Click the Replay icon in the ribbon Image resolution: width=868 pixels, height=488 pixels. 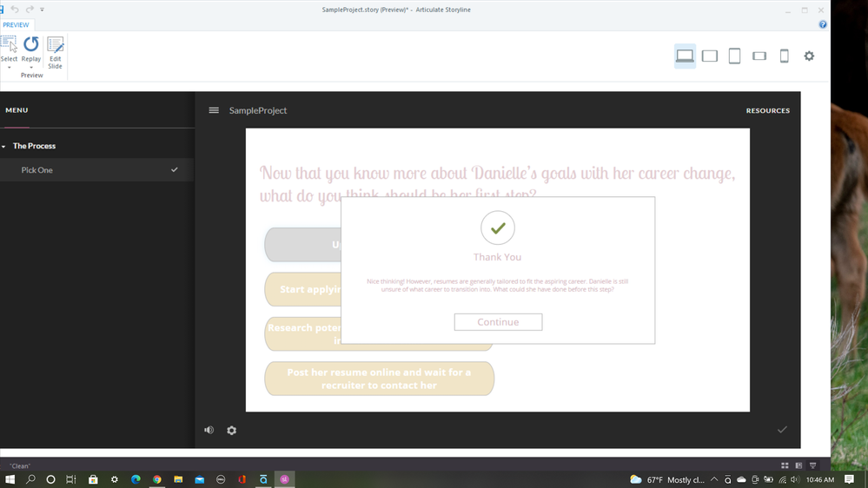click(31, 44)
